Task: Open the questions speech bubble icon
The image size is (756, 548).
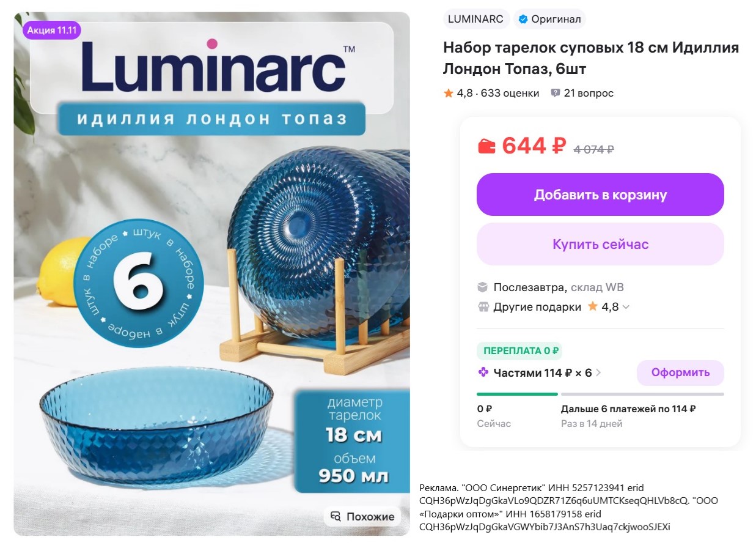Action: coord(556,93)
